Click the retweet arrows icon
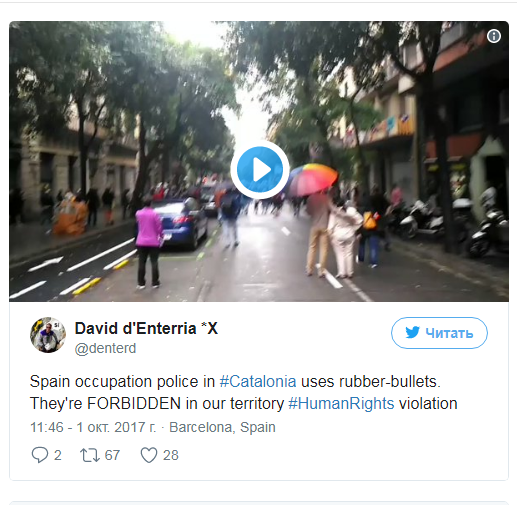Image resolution: width=517 pixels, height=505 pixels. coord(90,455)
